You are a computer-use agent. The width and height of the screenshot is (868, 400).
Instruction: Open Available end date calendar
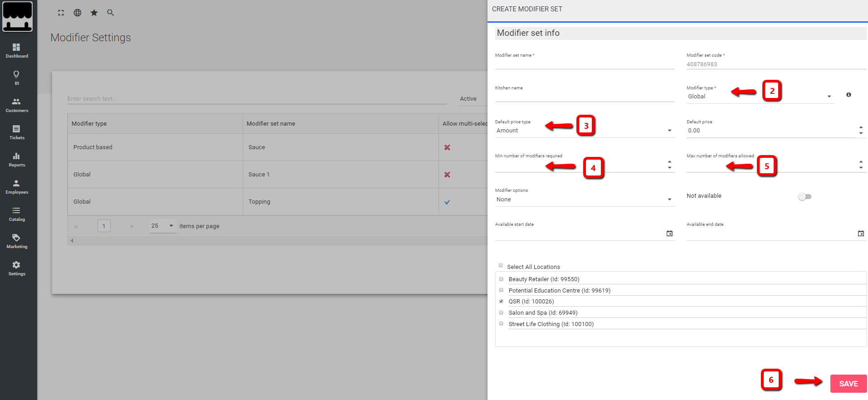[x=861, y=234]
